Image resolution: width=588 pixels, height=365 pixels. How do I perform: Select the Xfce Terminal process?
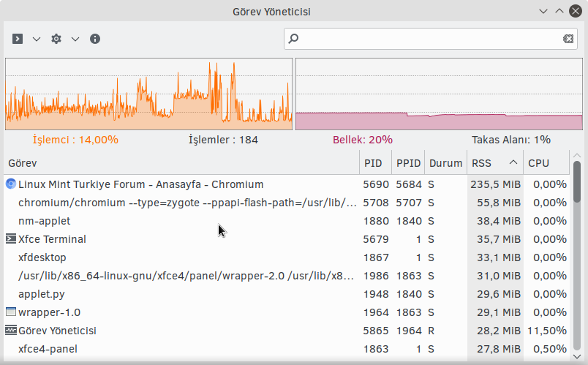point(287,239)
